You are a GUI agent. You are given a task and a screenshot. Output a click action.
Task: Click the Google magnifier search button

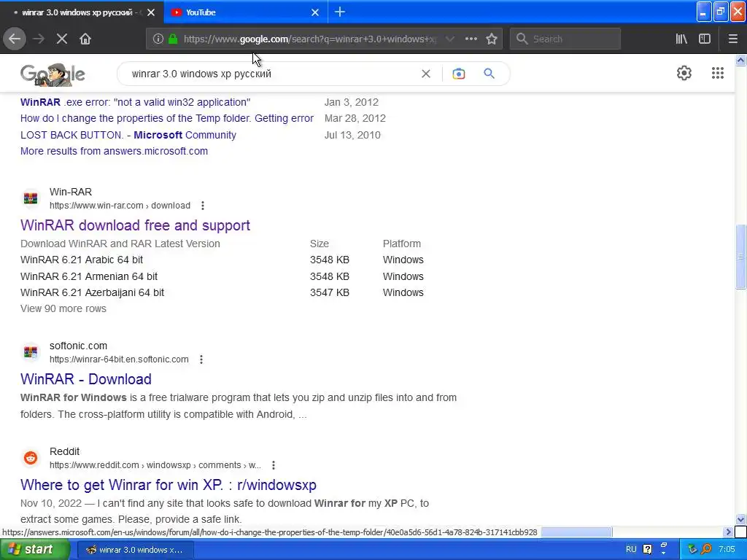click(489, 74)
